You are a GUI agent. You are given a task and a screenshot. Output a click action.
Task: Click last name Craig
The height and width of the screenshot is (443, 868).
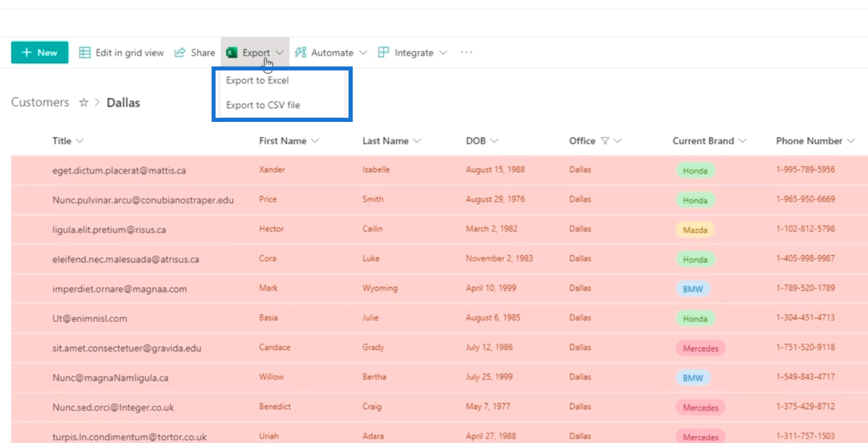coord(372,406)
